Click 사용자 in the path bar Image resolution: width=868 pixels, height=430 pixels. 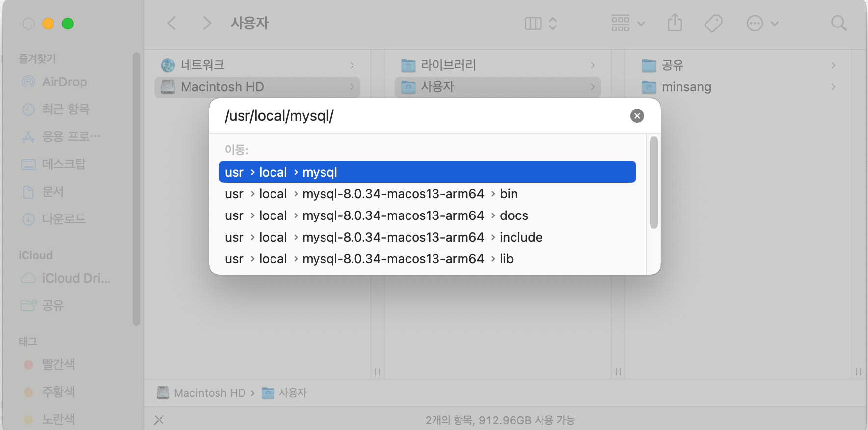pyautogui.click(x=284, y=393)
